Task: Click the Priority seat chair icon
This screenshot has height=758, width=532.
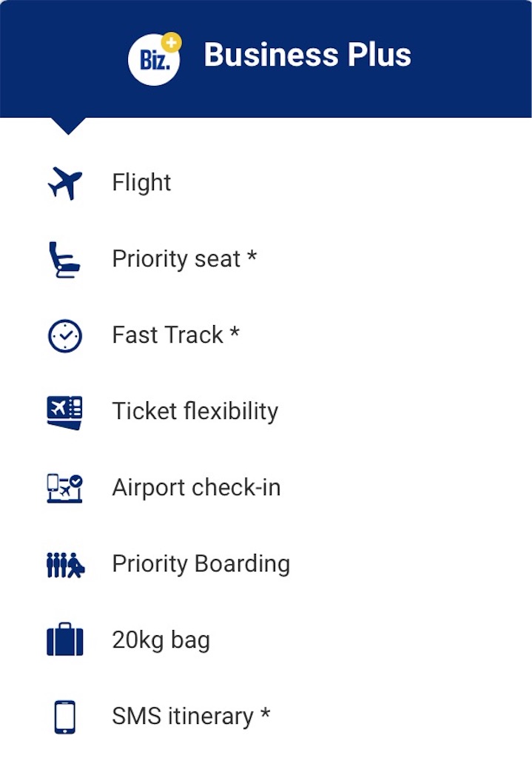Action: [64, 260]
